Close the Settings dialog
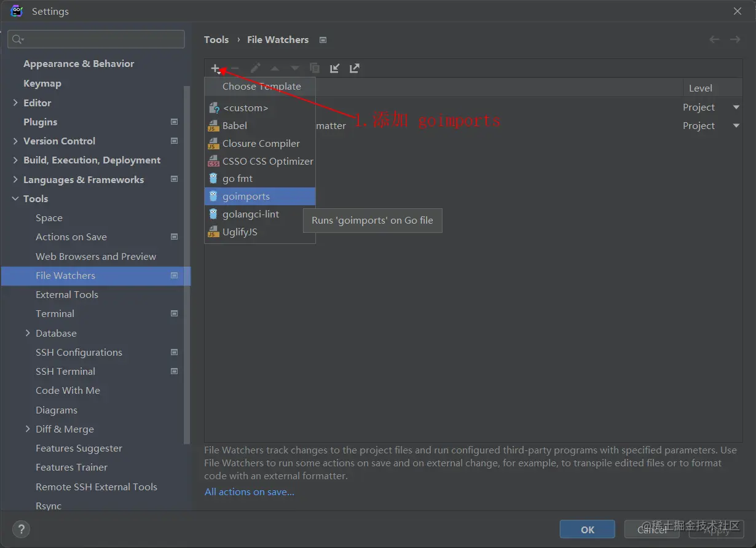This screenshot has width=756, height=548. [738, 11]
